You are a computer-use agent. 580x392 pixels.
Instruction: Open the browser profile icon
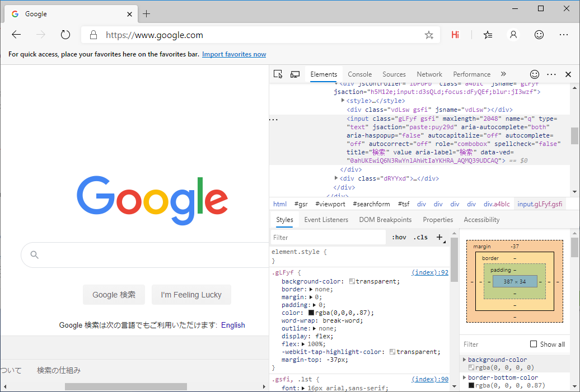(513, 35)
